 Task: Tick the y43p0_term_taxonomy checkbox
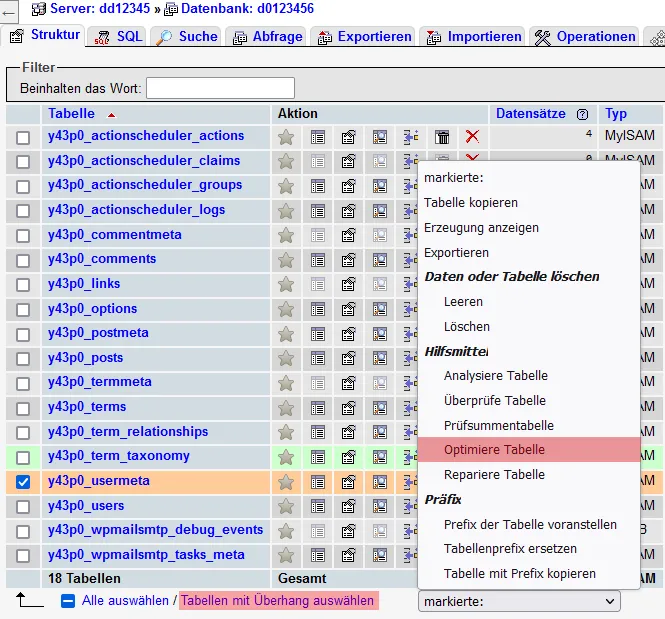click(23, 457)
